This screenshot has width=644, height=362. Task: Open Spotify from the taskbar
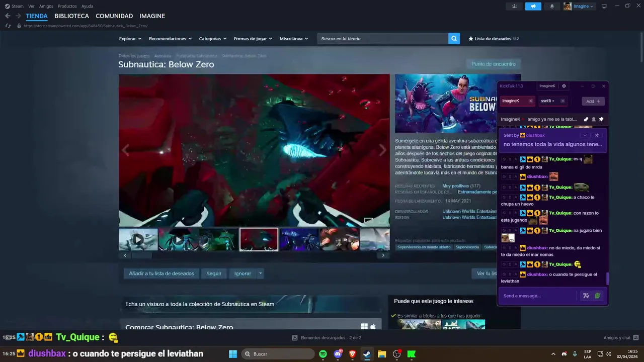click(x=323, y=354)
